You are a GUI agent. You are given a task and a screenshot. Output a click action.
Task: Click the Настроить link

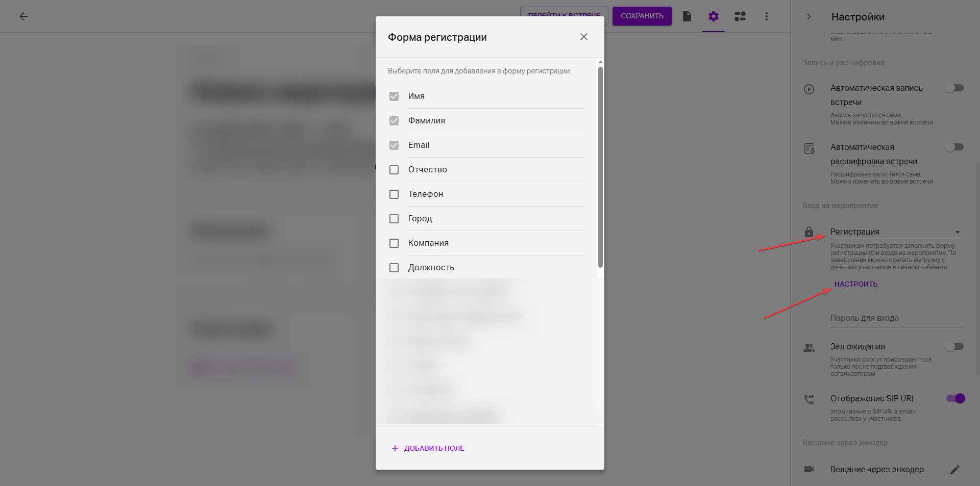pos(856,284)
